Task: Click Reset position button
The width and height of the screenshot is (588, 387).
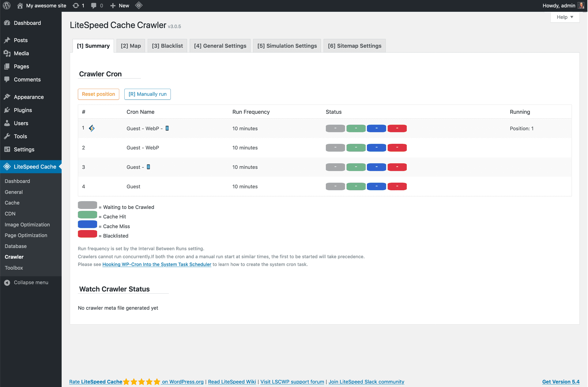Action: 98,94
